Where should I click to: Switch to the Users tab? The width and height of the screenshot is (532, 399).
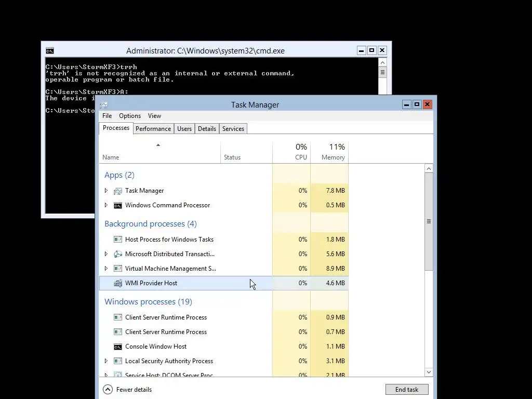pos(184,129)
